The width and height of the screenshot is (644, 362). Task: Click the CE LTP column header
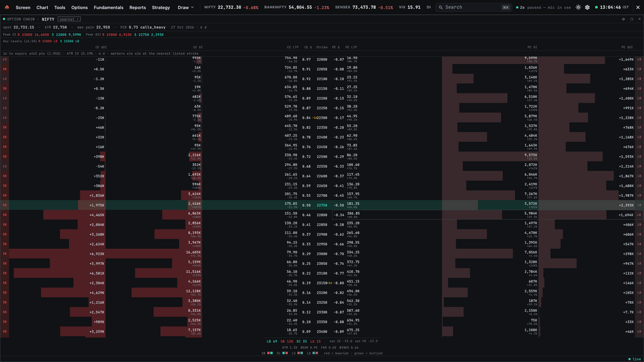293,47
